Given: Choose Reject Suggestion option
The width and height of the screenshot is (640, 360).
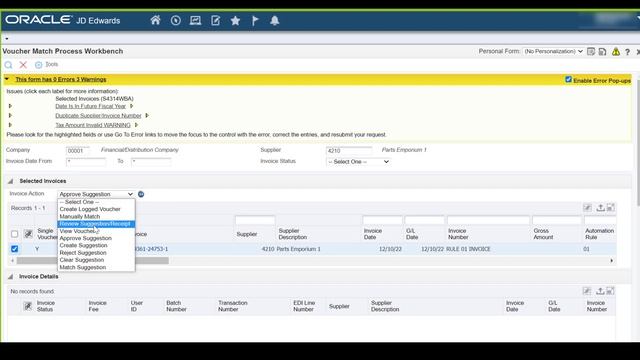Looking at the screenshot, I should pyautogui.click(x=83, y=253).
